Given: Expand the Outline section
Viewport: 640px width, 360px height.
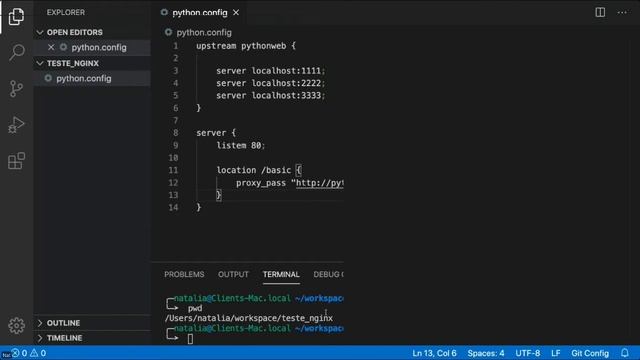Looking at the screenshot, I should (40, 323).
